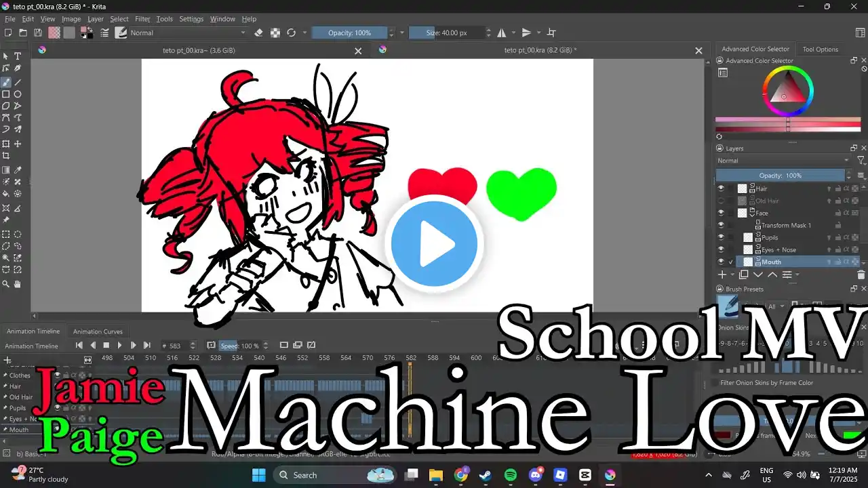Open Spotify from the taskbar
Viewport: 868px width, 488px height.
(511, 475)
